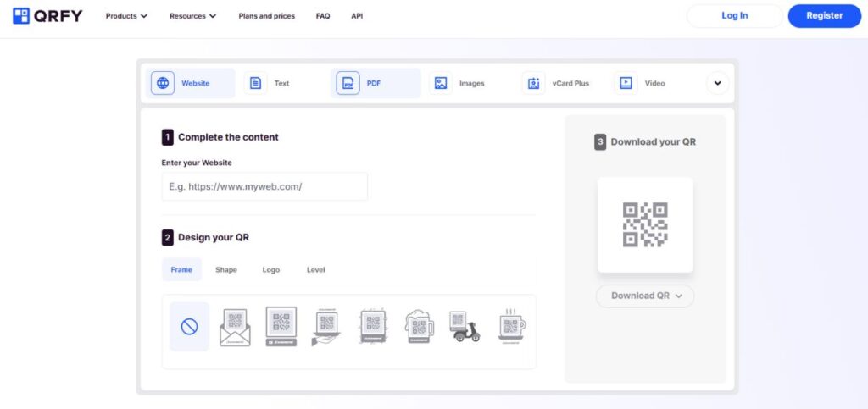
Task: Select the decorated board frame
Action: [x=373, y=327]
